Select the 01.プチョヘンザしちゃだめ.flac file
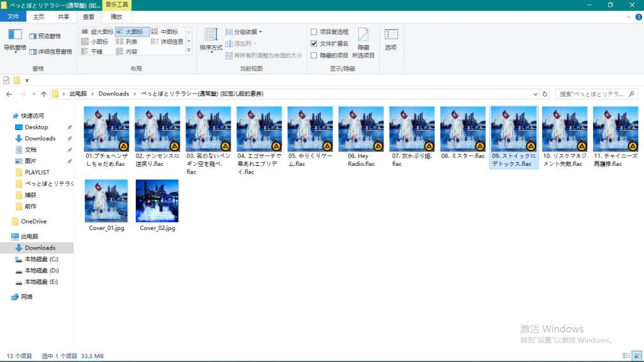644x362 pixels. 106,137
